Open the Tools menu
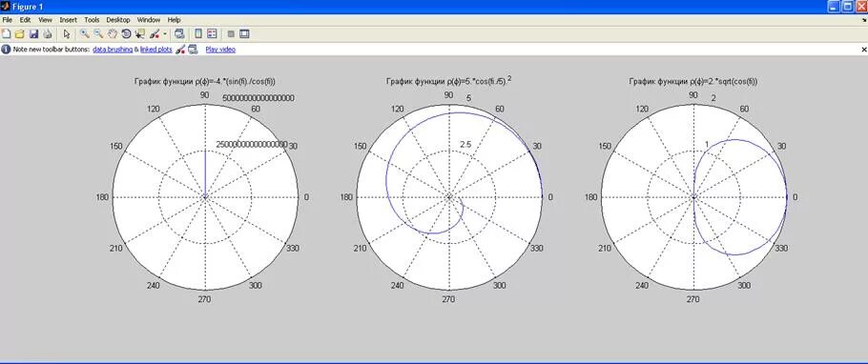Image resolution: width=868 pixels, height=364 pixels. coord(92,20)
